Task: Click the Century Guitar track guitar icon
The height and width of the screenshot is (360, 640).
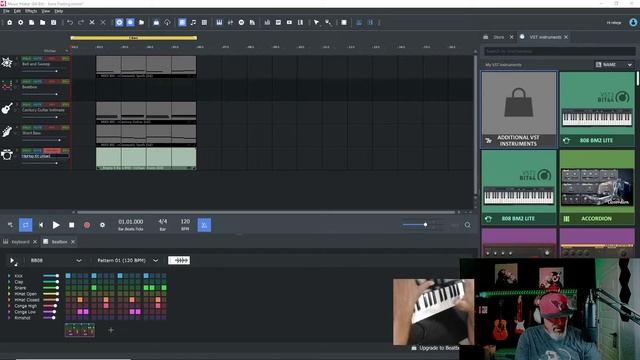Action: pos(7,109)
